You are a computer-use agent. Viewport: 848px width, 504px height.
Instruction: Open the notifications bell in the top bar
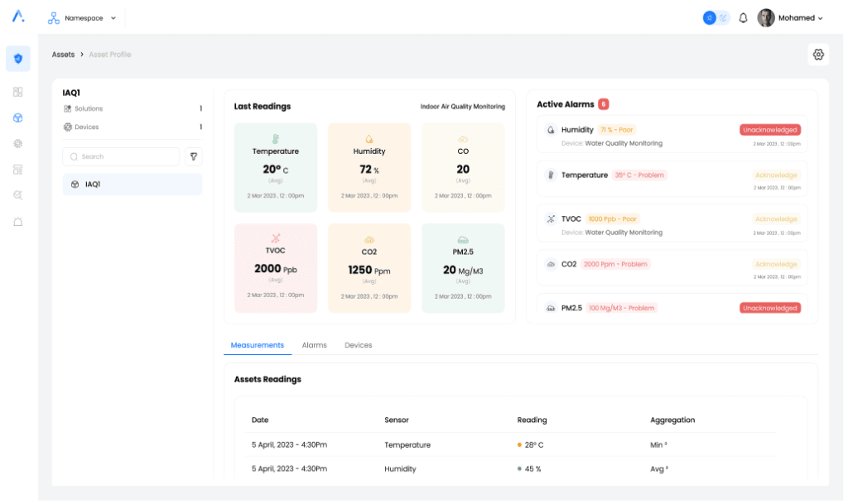743,17
